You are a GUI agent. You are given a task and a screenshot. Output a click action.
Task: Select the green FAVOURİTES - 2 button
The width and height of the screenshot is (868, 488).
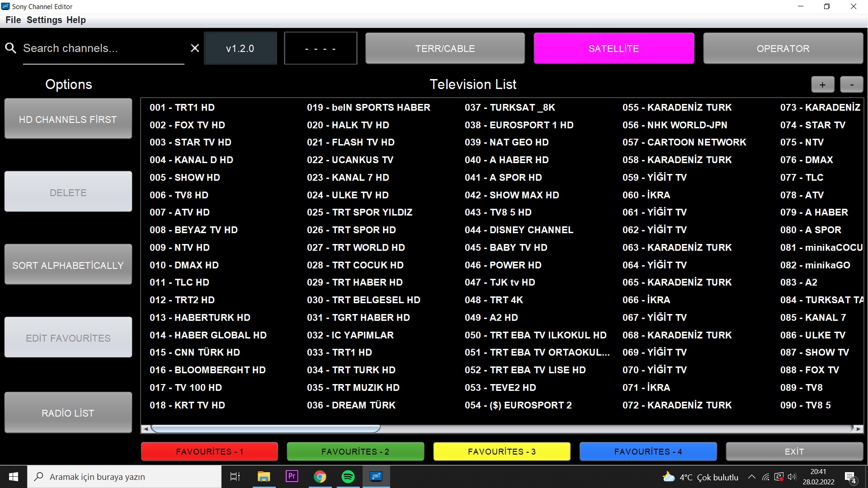(355, 451)
